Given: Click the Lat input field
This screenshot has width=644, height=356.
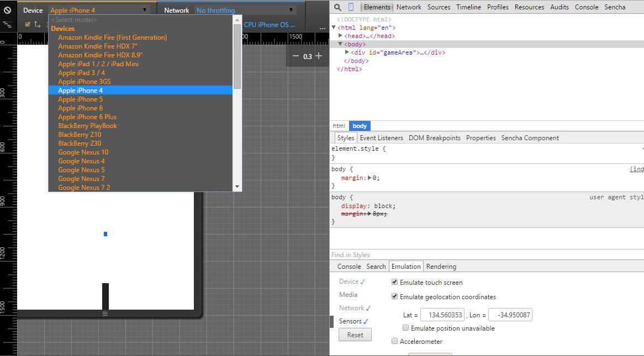Looking at the screenshot, I should pos(442,315).
